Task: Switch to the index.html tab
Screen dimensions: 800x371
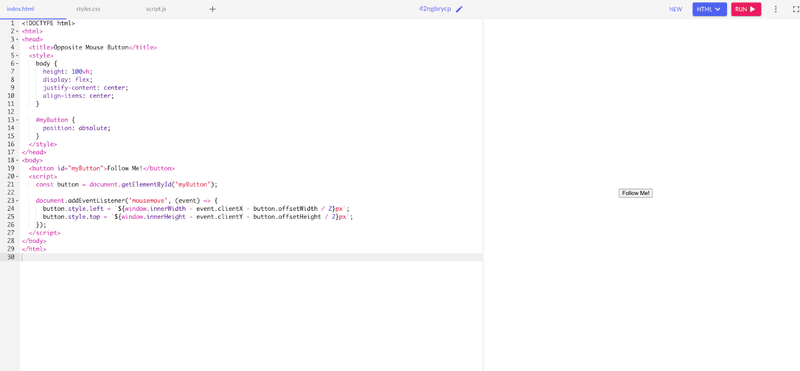Action: [x=20, y=9]
